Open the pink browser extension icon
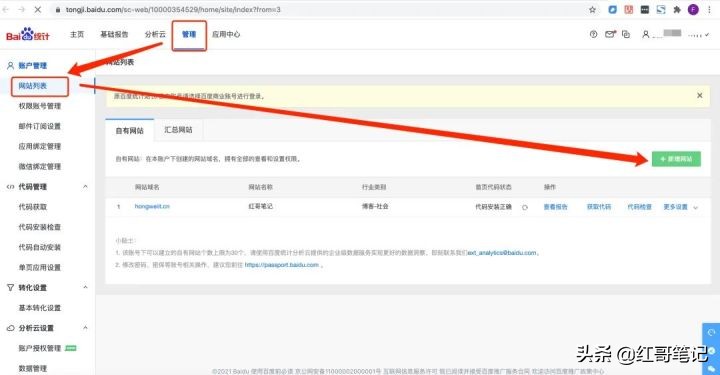Viewport: 720px width, 375px height. coord(629,10)
